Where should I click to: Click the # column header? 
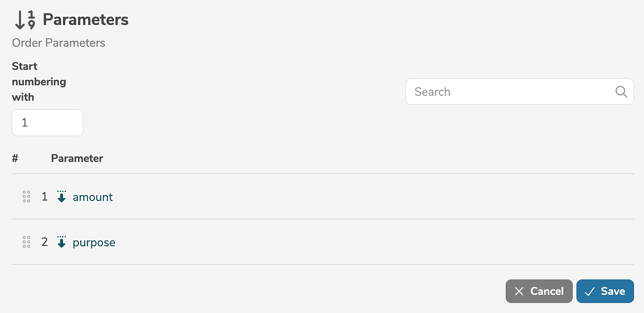coord(15,158)
